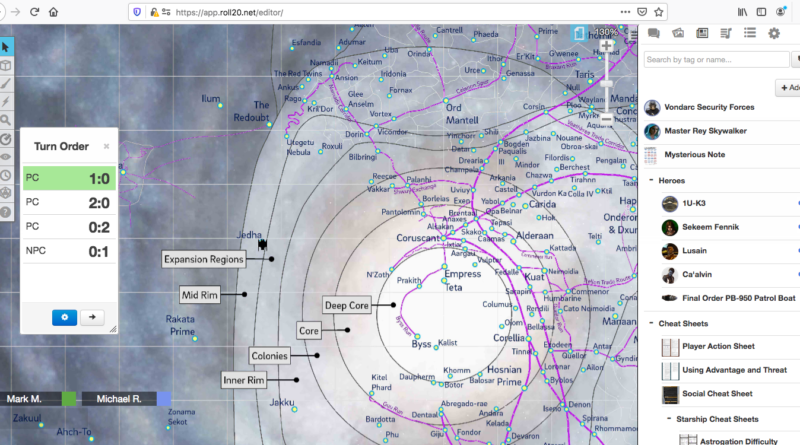
Task: Open the Help question mark tool
Action: pyautogui.click(x=6, y=211)
